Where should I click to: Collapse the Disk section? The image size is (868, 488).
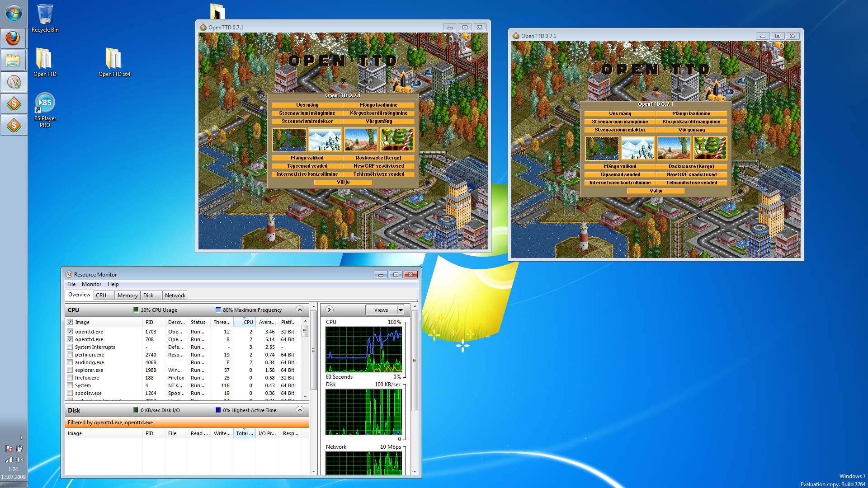coord(300,410)
